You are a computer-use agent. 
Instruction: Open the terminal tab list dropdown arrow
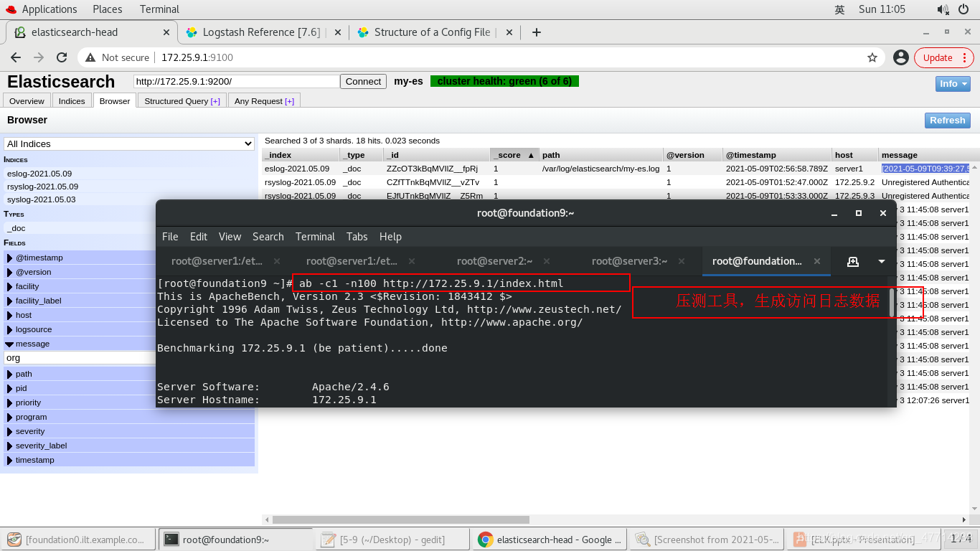click(x=882, y=262)
